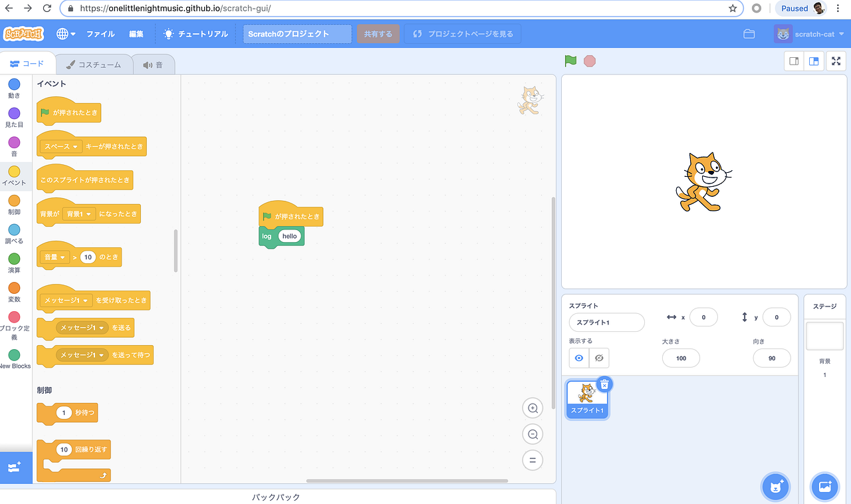Screen dimensions: 851x504
Task: Select the 制御 (Control) block category
Action: pos(14,202)
